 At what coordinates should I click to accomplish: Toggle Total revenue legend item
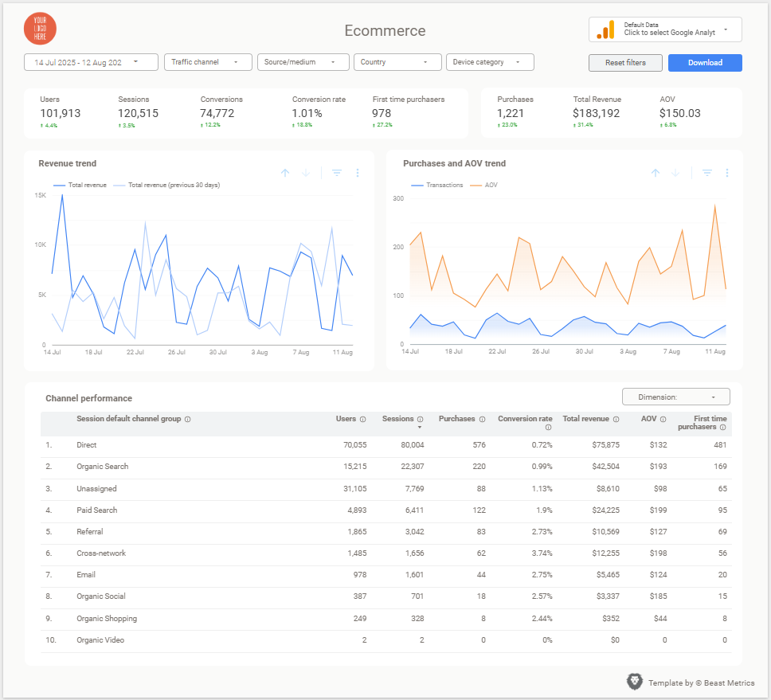click(x=80, y=185)
